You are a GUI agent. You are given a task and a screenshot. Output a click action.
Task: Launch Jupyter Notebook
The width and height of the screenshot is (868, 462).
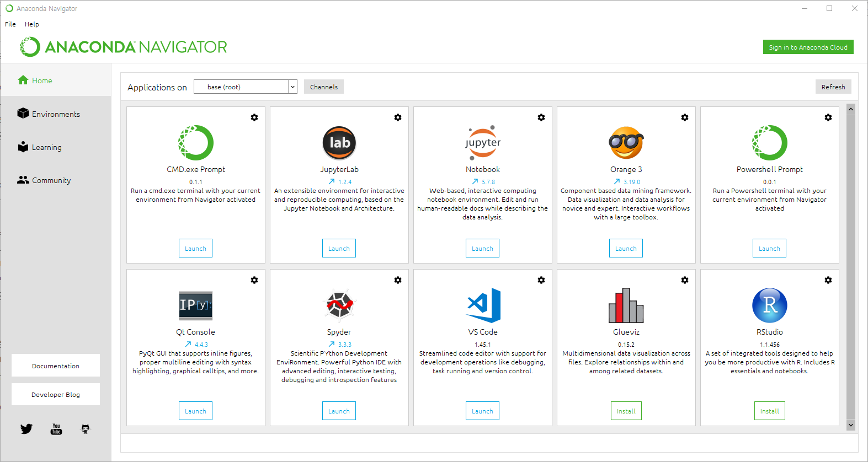click(483, 248)
